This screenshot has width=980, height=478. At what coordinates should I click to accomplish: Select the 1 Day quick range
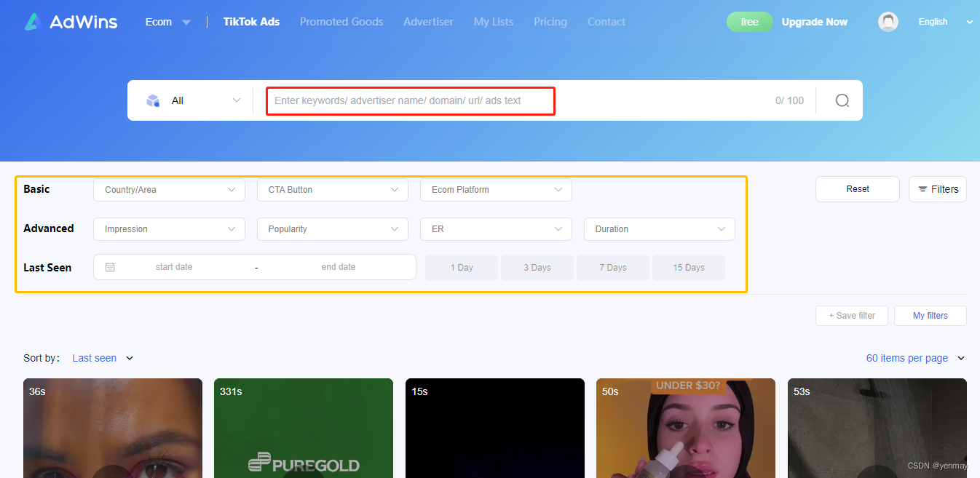pyautogui.click(x=462, y=268)
